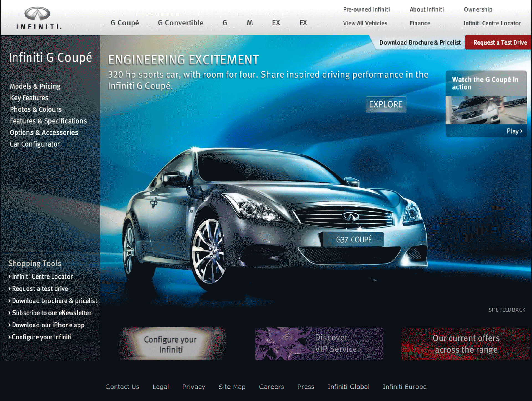Viewport: 532px width, 401px height.
Task: Click Infiniti Centre Locator shopping tool
Action: pyautogui.click(x=42, y=276)
